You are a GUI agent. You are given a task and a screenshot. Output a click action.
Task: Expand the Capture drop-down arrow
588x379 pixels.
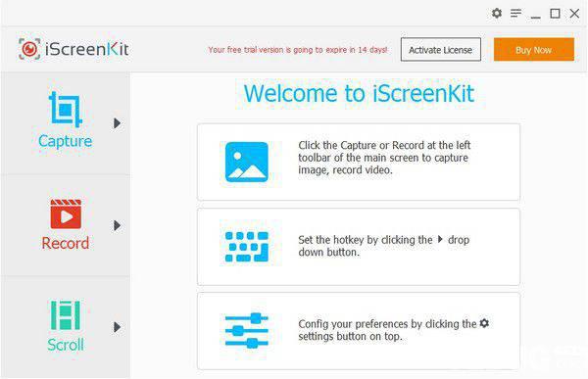click(x=117, y=123)
